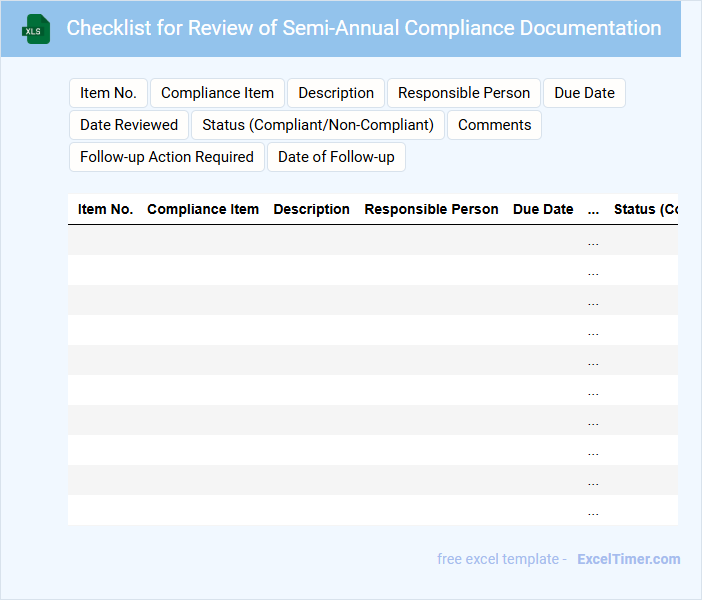Click the 'Item No.' column header
702x600 pixels.
point(105,209)
